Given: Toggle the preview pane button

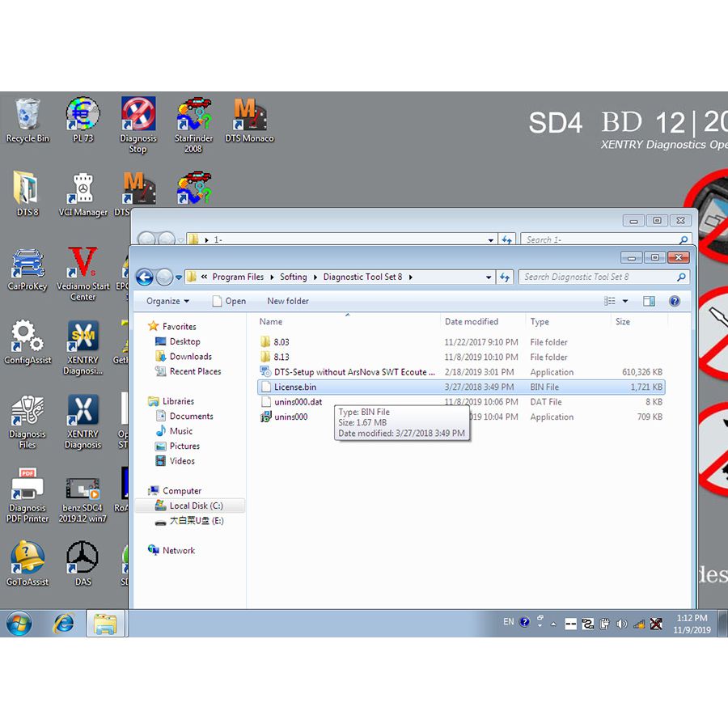Looking at the screenshot, I should [649, 301].
